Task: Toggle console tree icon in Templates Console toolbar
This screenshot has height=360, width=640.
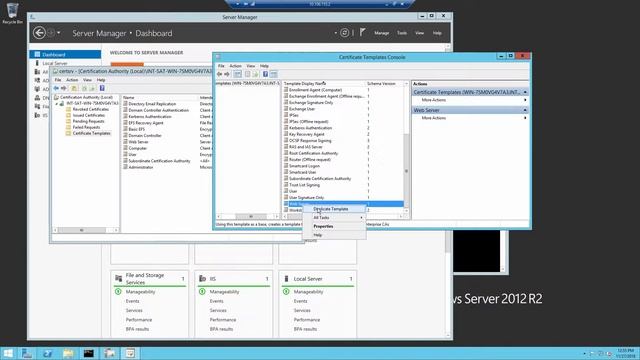Action: pyautogui.click(x=237, y=74)
